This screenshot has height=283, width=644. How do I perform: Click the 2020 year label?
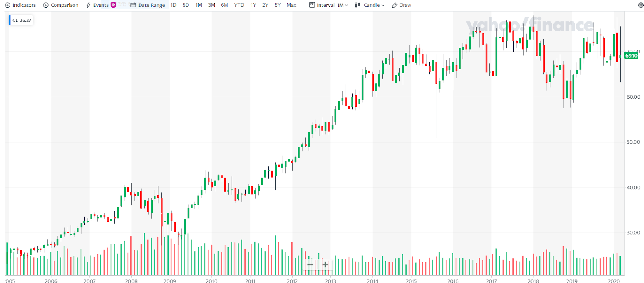[614, 281]
